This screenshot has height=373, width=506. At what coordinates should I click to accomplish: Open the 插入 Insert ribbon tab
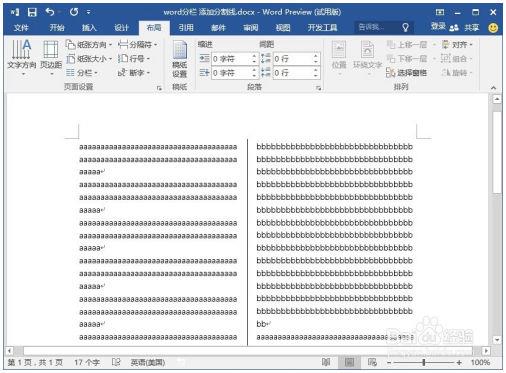click(x=89, y=28)
